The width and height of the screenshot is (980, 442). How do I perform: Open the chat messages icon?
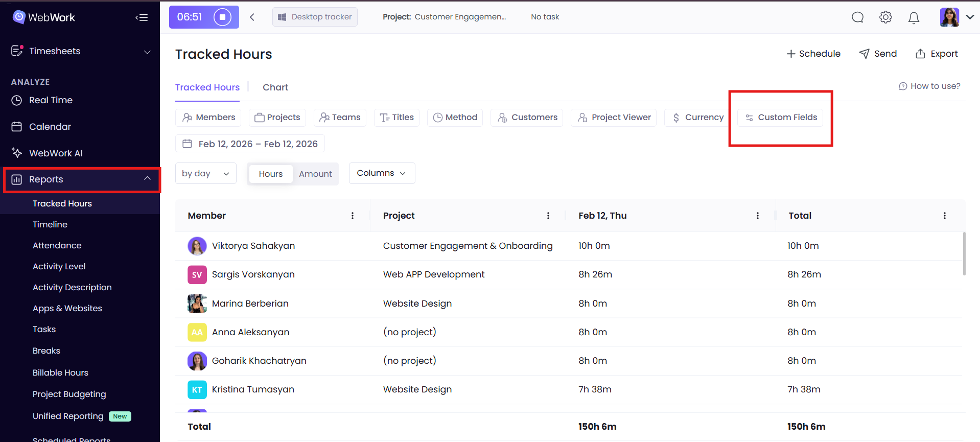tap(857, 17)
